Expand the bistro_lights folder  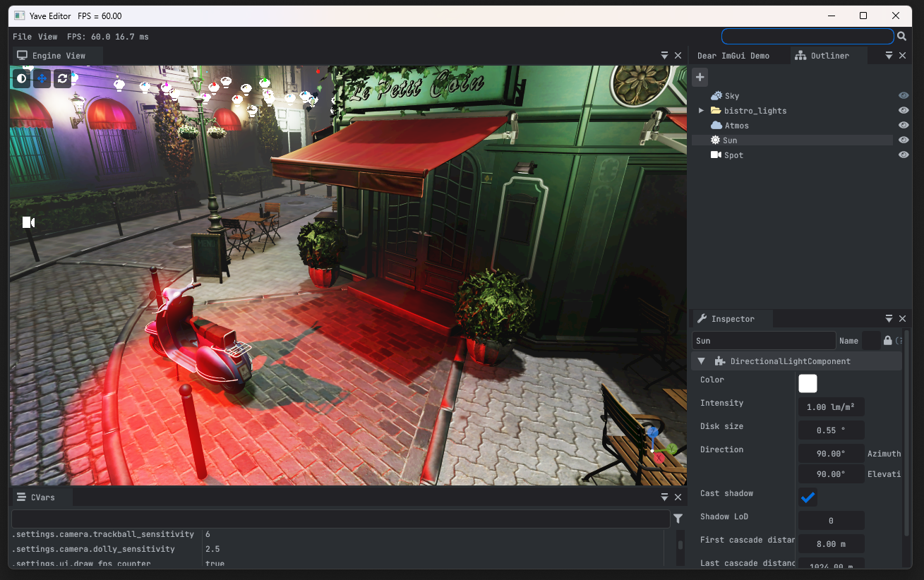701,111
